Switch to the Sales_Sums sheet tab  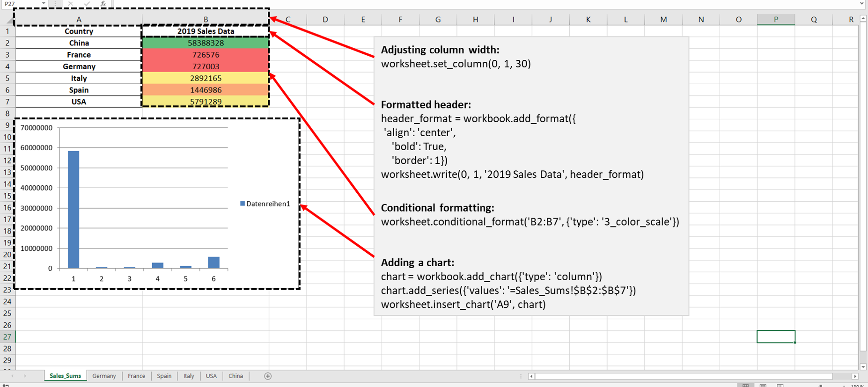(x=65, y=376)
